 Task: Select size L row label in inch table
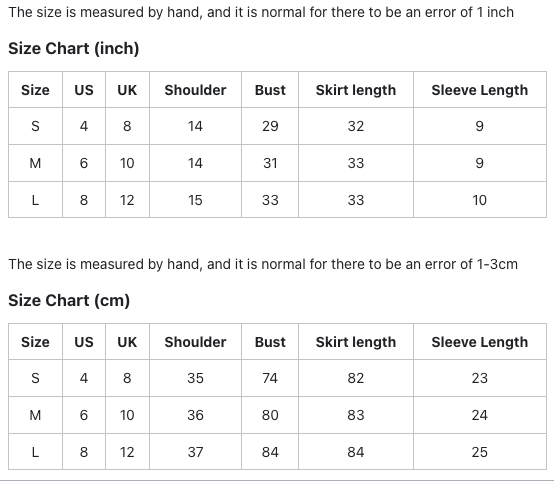pyautogui.click(x=35, y=200)
